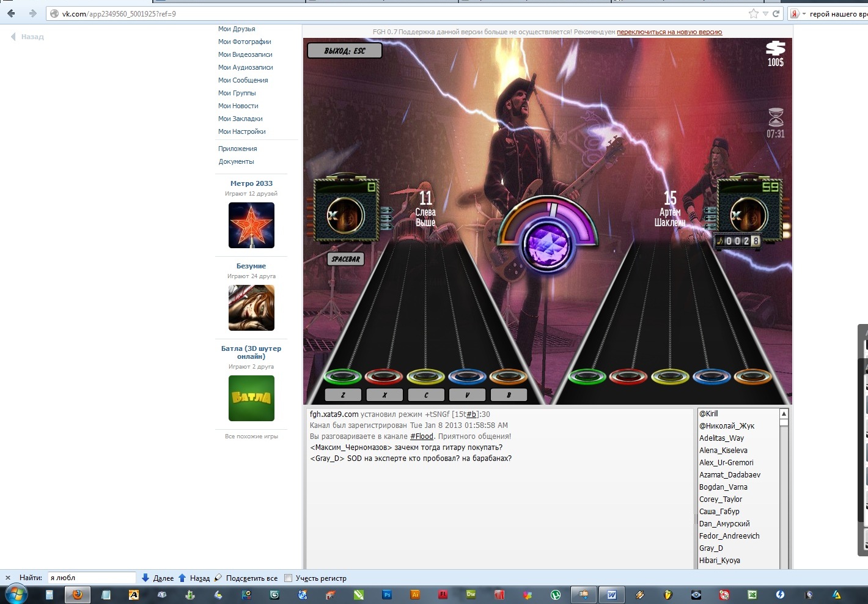Open the Метро 2033 game title link
Image resolution: width=868 pixels, height=604 pixels.
[x=251, y=183]
